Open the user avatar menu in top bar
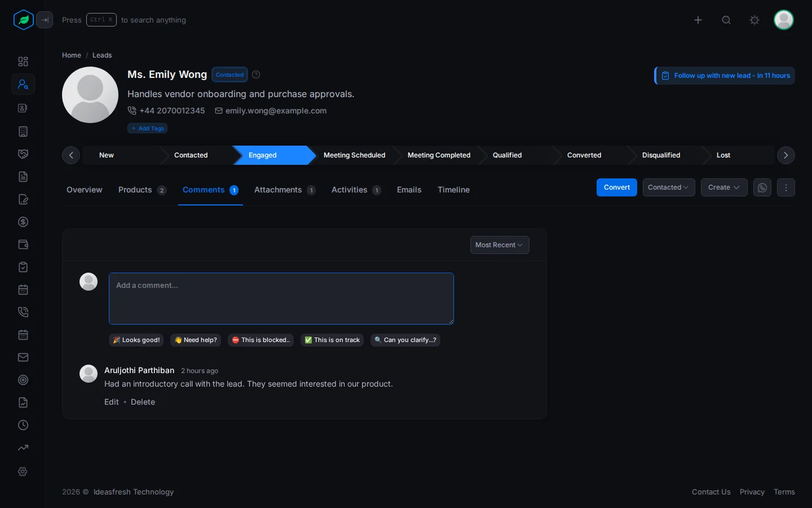The width and height of the screenshot is (812, 508). [784, 20]
